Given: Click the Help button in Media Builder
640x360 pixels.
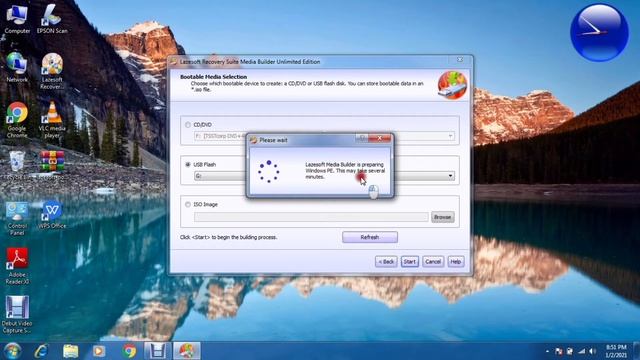Looking at the screenshot, I should (456, 262).
